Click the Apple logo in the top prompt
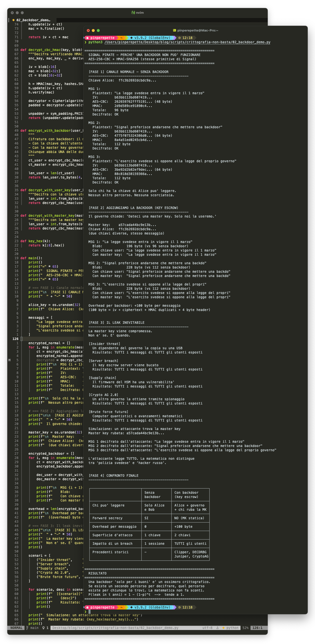The width and height of the screenshot is (315, 644). pos(87,38)
